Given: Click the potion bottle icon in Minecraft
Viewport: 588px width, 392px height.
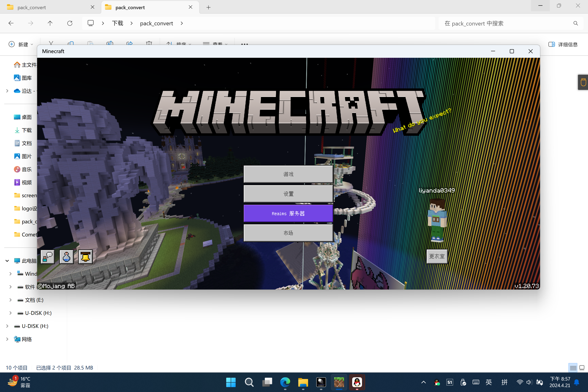Looking at the screenshot, I should [x=67, y=256].
